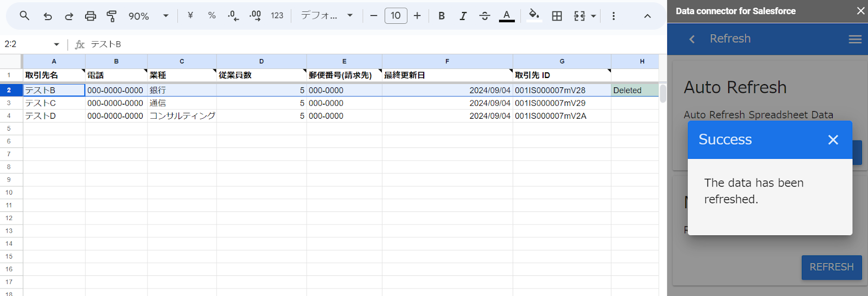Undo the last action
Viewport: 868px width, 296px height.
48,16
